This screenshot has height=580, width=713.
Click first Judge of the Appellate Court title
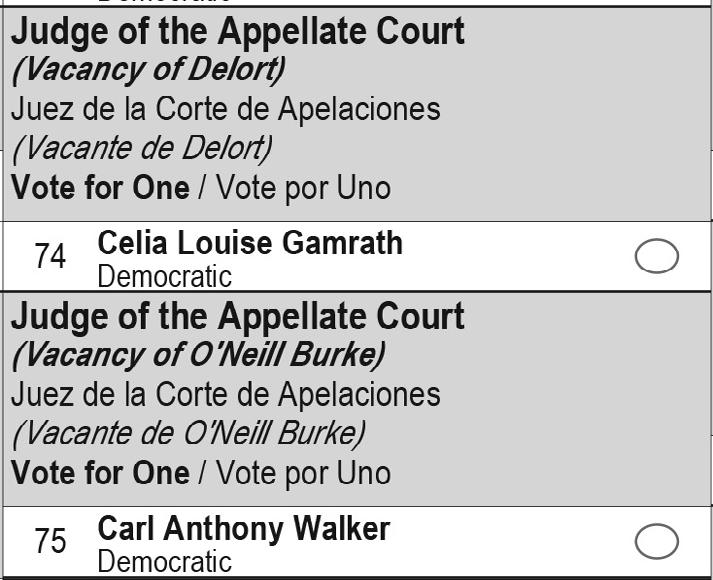coord(238,33)
